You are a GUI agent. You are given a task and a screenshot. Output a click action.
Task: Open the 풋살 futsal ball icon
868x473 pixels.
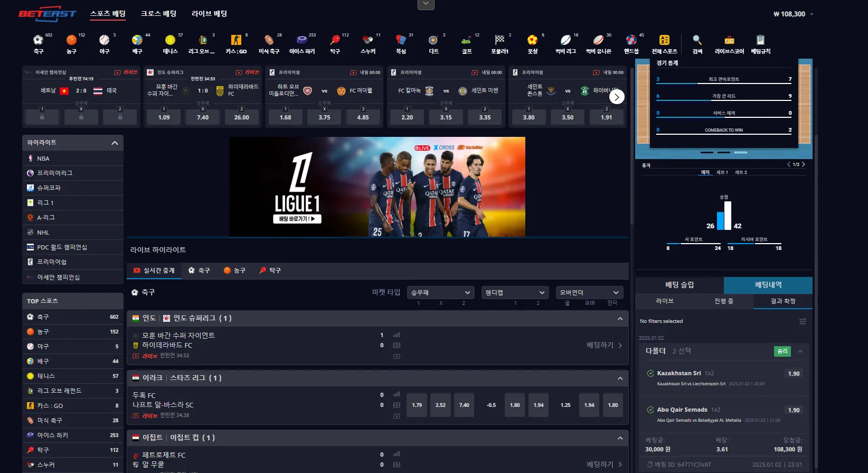point(533,40)
